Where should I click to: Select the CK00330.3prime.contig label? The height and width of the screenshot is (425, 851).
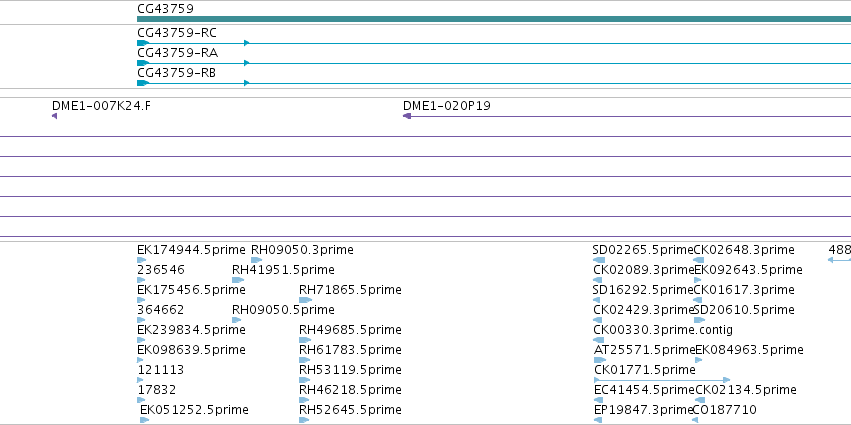pyautogui.click(x=663, y=330)
